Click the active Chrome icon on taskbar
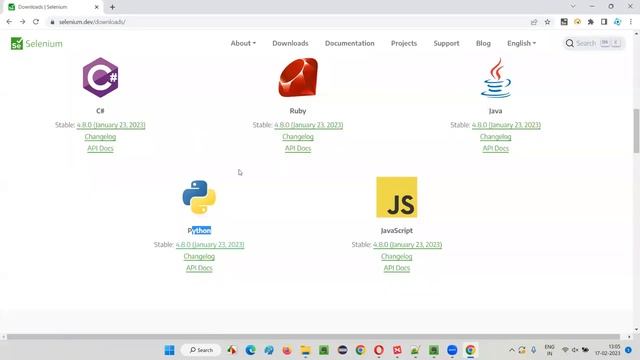Image resolution: width=640 pixels, height=360 pixels. tap(470, 350)
